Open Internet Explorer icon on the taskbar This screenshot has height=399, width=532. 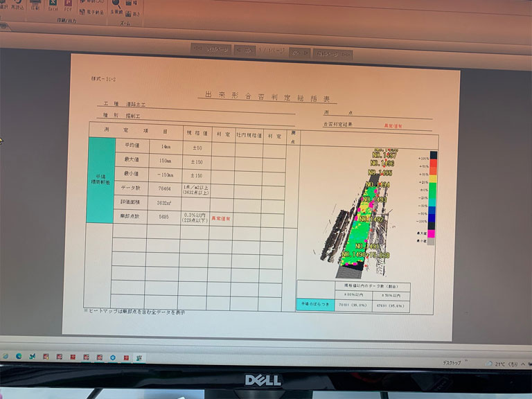click(x=6, y=356)
